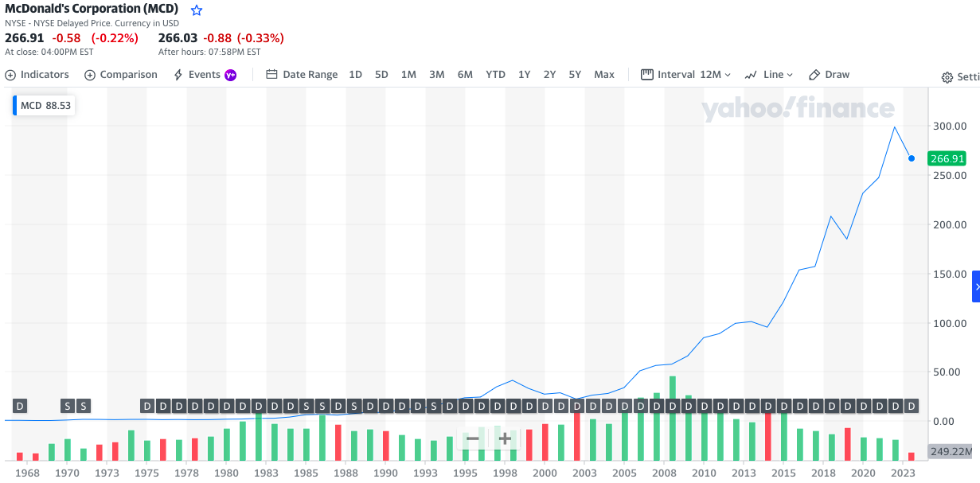980x483 pixels.
Task: Click the 50.00 price axis label
Action: 947,372
